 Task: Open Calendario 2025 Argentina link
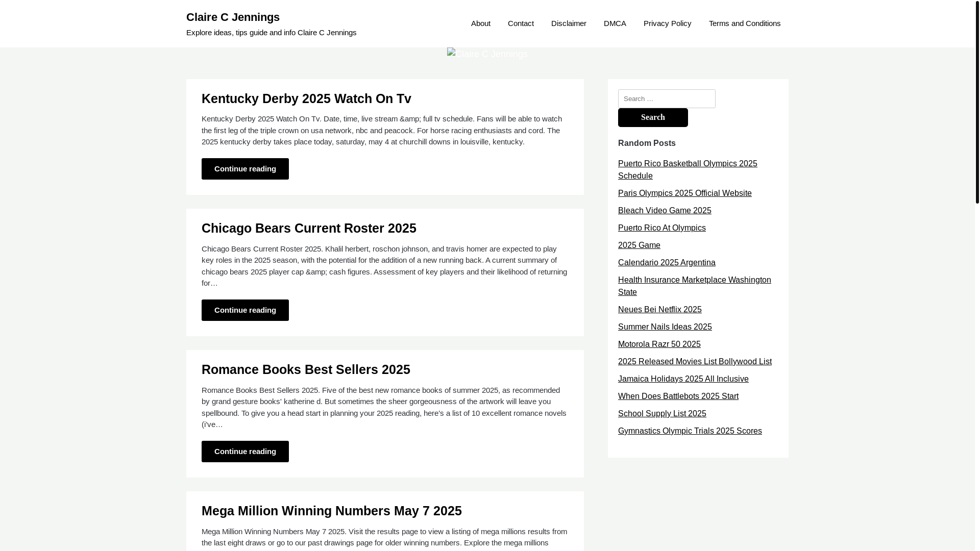(x=667, y=262)
